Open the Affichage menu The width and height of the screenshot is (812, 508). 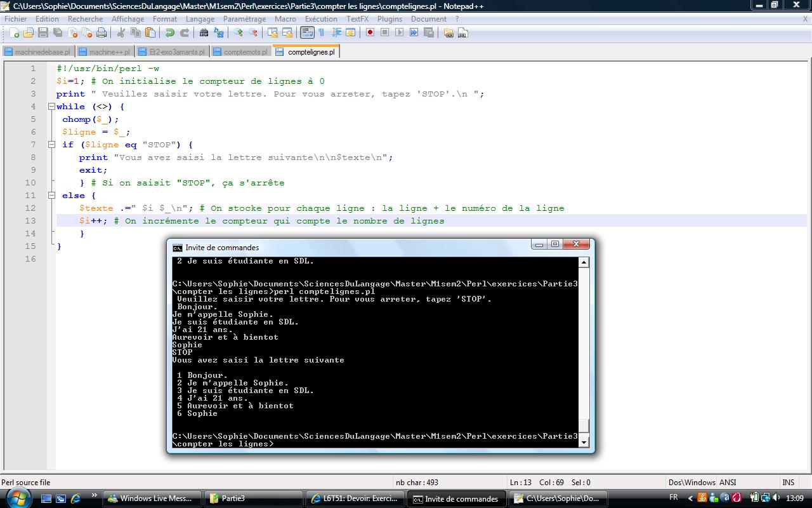128,19
